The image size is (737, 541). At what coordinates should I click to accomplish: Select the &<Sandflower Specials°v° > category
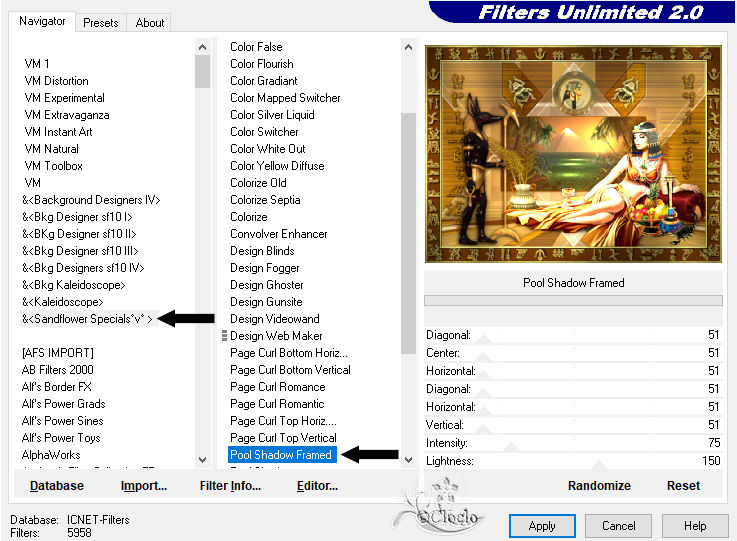click(x=87, y=319)
